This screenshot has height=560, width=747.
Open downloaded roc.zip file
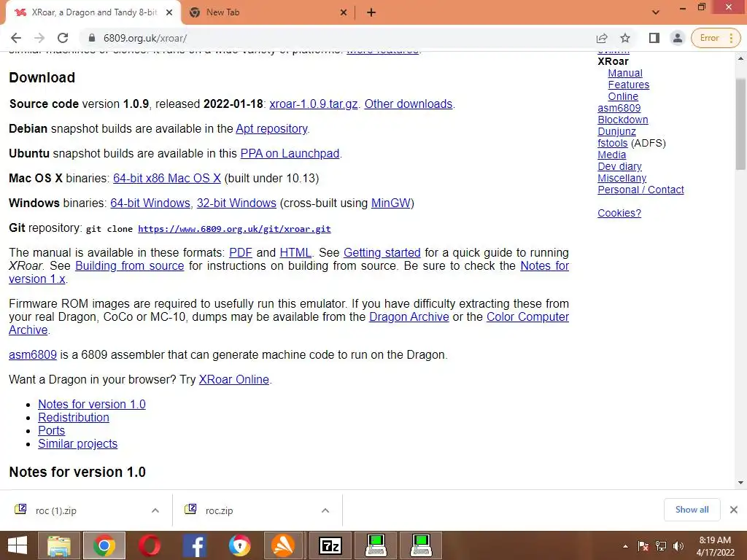(219, 510)
